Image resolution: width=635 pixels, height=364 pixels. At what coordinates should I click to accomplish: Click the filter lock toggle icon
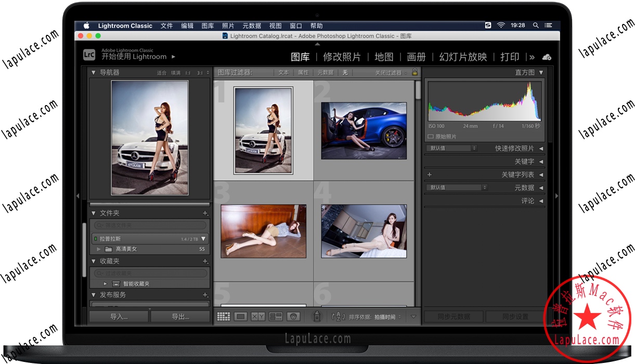click(414, 72)
